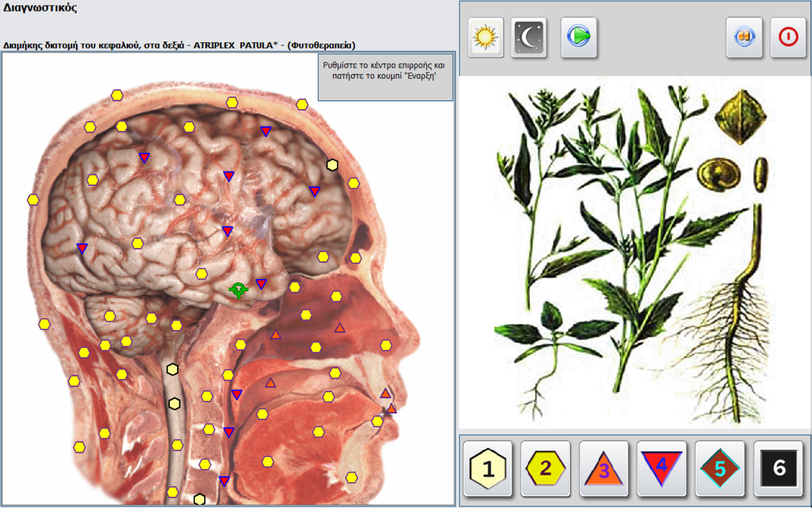
Task: Click the pale hexagon marker near forehead
Action: [332, 165]
